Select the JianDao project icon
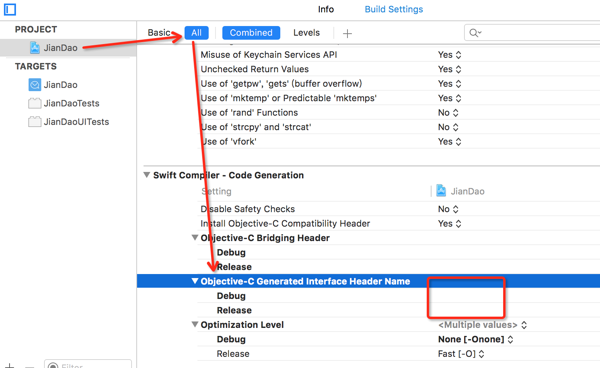 coord(35,47)
